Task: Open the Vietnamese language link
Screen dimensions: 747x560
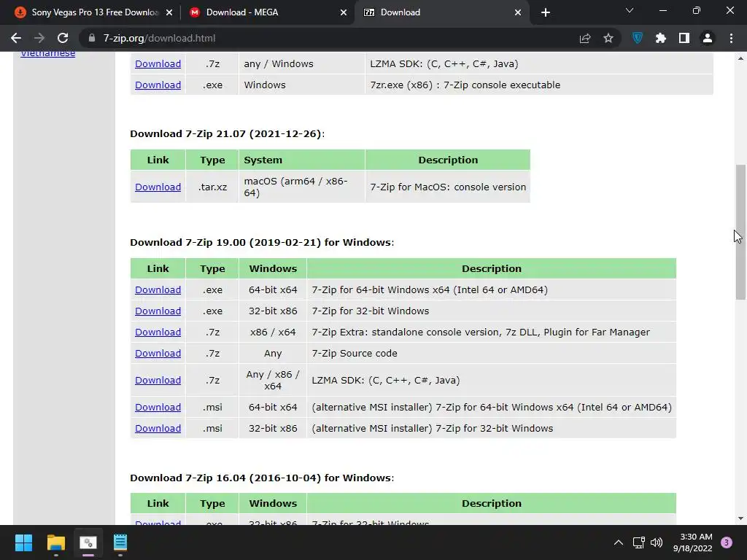Action: point(47,53)
